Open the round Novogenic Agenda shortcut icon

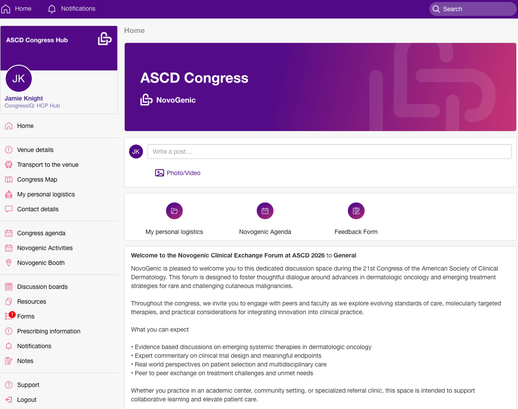point(265,211)
